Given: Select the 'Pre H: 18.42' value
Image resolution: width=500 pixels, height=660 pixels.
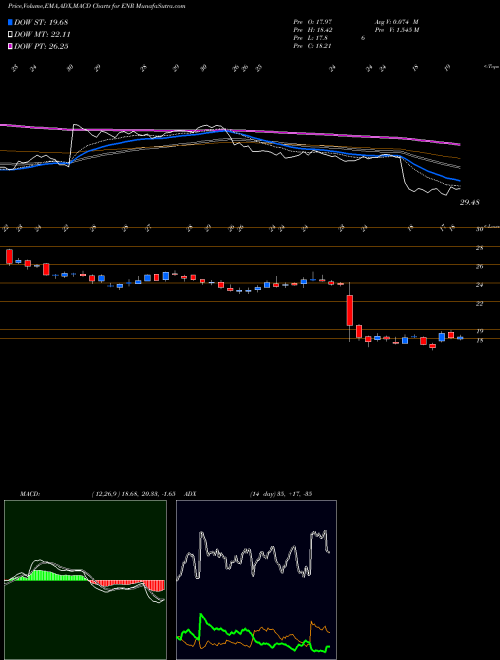Looking at the screenshot, I should [x=315, y=30].
